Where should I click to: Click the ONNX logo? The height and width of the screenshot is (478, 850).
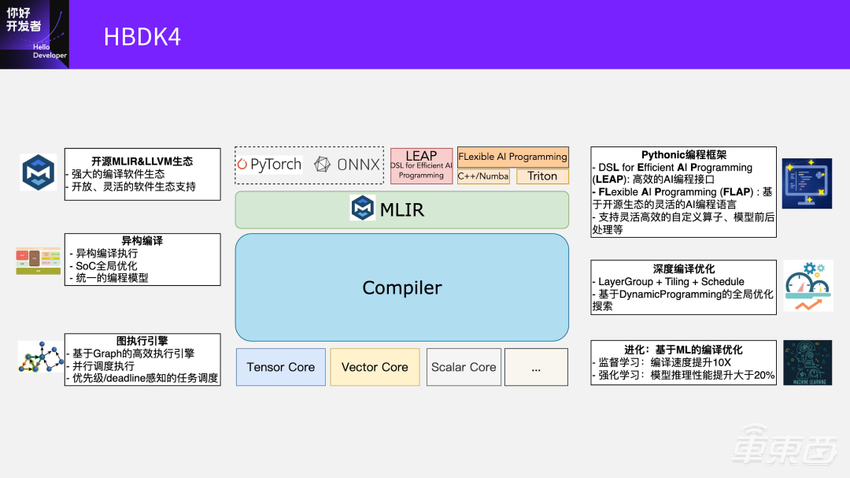coord(347,164)
